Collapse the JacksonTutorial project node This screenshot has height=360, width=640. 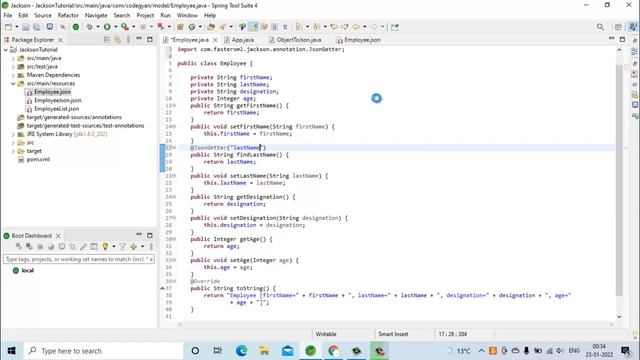[6, 49]
